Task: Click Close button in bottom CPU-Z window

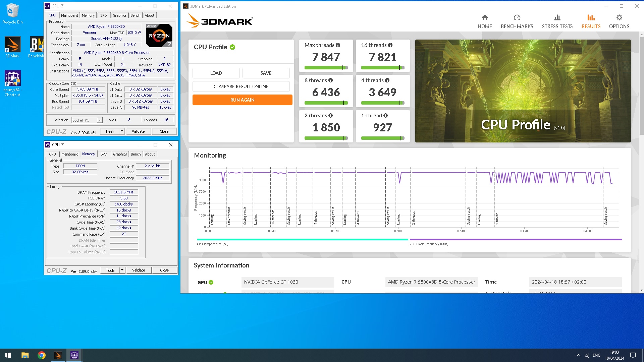Action: click(x=164, y=270)
